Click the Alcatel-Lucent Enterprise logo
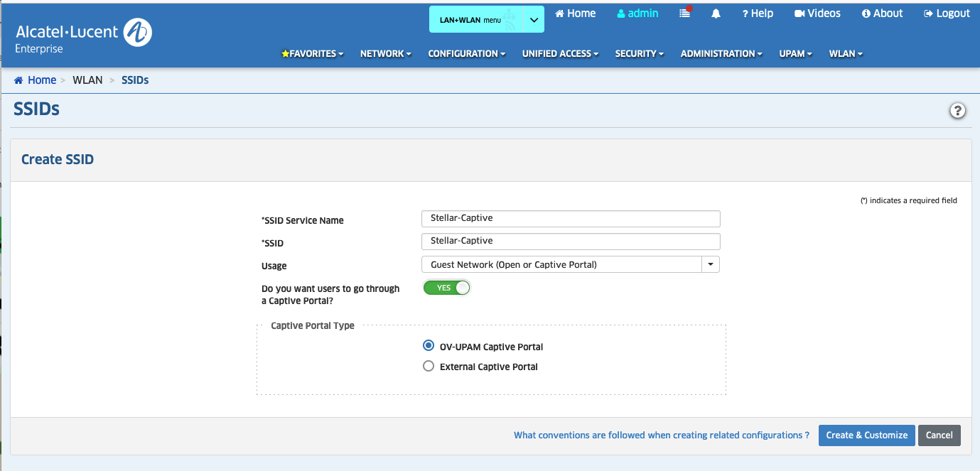 [83, 36]
